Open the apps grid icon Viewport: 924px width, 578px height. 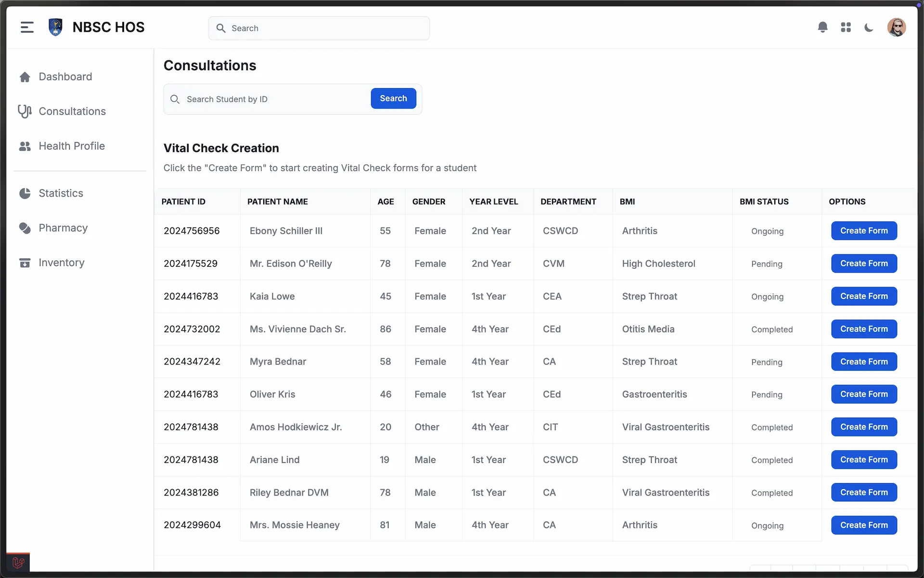(846, 27)
